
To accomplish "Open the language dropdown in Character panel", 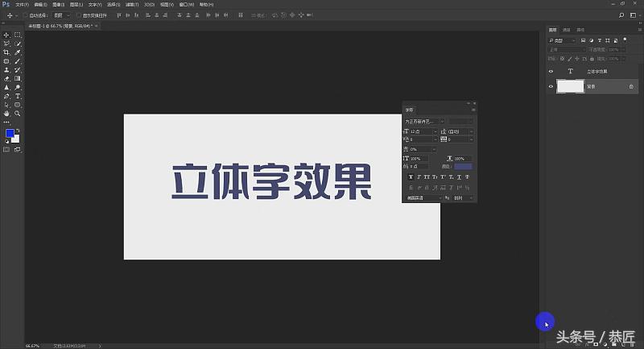I will point(423,197).
